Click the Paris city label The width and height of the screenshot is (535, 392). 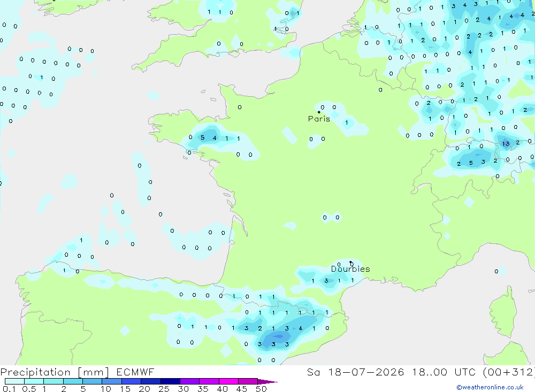click(319, 119)
